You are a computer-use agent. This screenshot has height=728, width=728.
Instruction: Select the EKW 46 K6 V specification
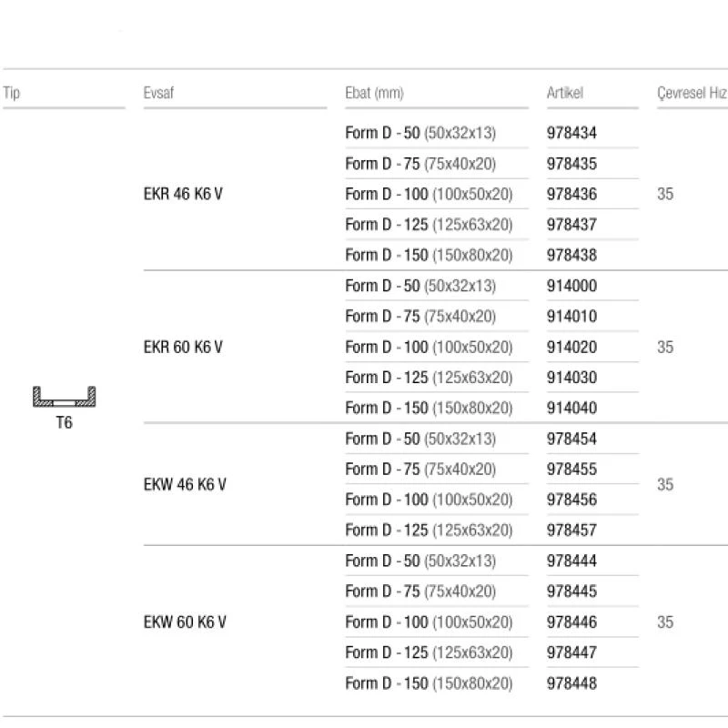(185, 484)
